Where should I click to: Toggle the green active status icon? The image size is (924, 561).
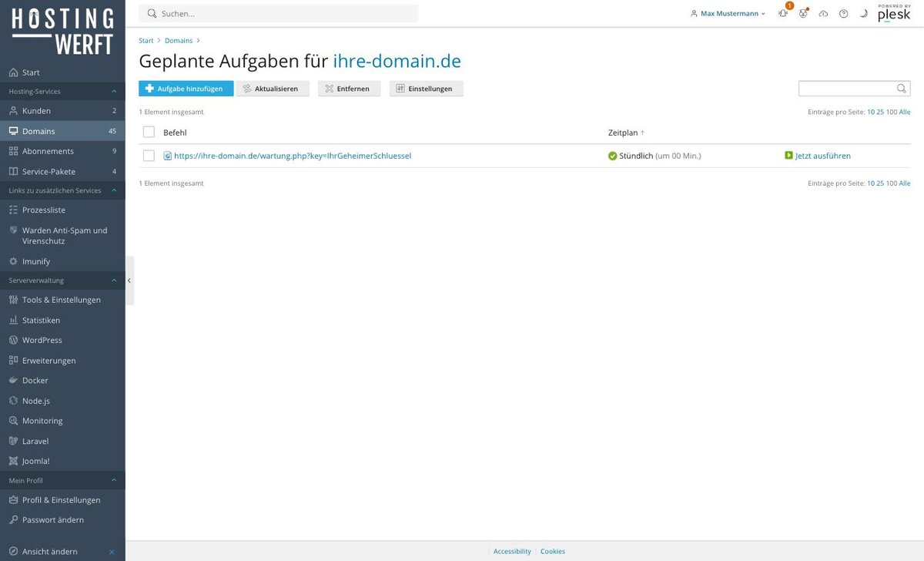coord(612,156)
